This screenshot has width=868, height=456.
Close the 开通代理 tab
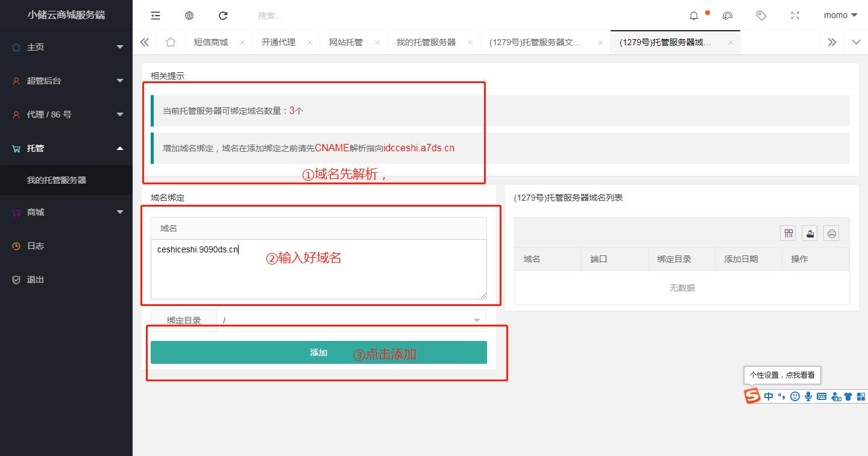coord(310,42)
